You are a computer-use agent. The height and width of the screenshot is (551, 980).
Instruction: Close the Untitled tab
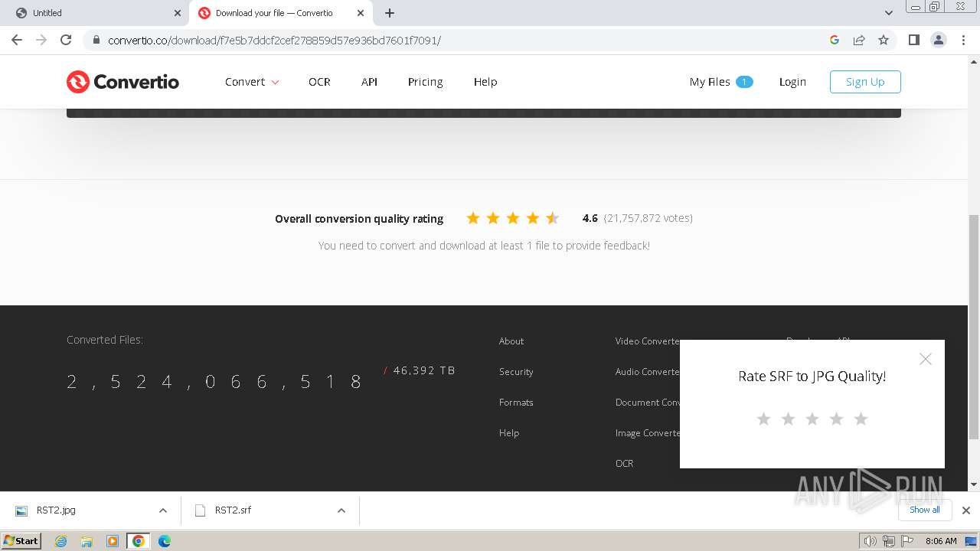178,13
